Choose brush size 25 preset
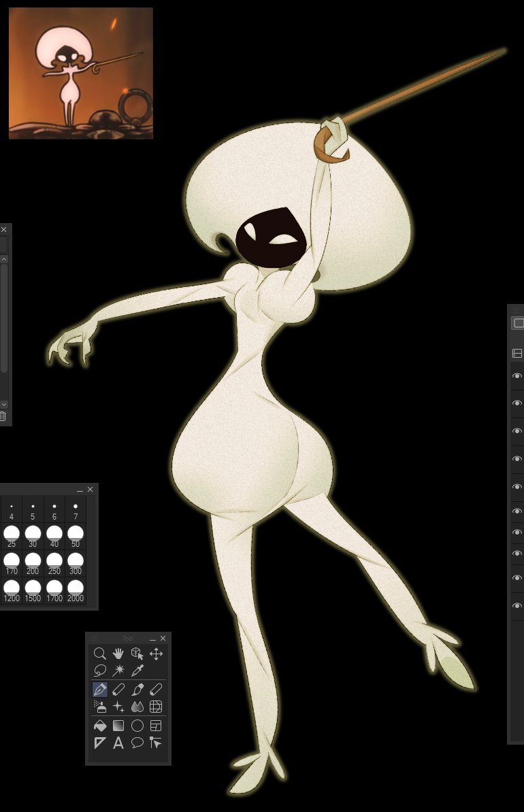 [x=12, y=536]
